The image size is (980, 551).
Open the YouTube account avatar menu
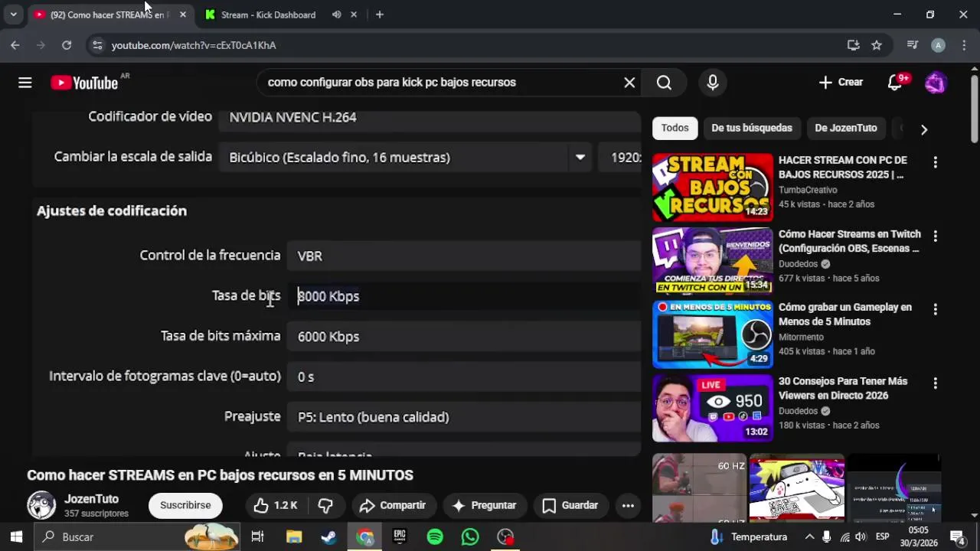pos(936,83)
